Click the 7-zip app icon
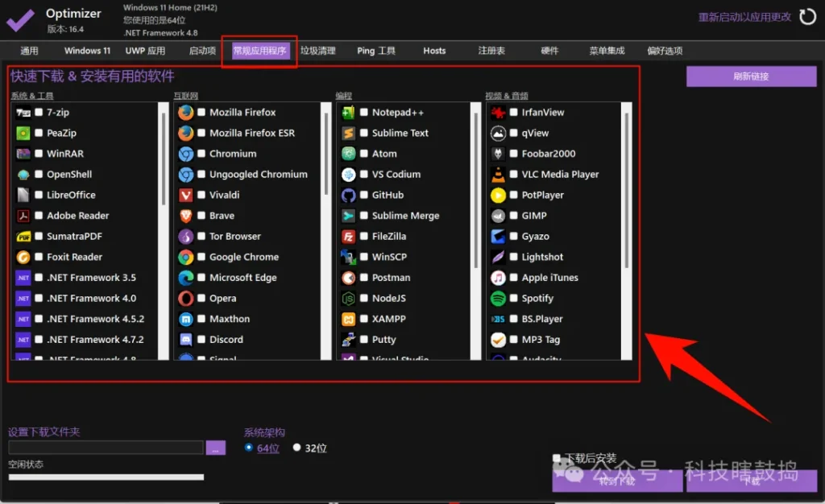Viewport: 825px width, 504px height. tap(23, 113)
